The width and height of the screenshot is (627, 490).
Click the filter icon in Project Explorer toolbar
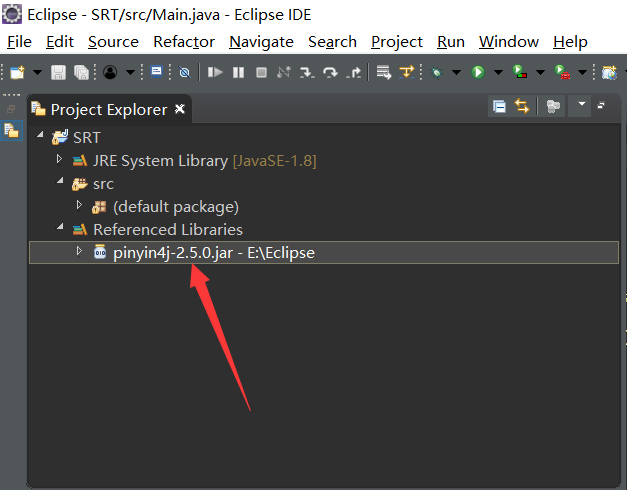click(x=553, y=106)
